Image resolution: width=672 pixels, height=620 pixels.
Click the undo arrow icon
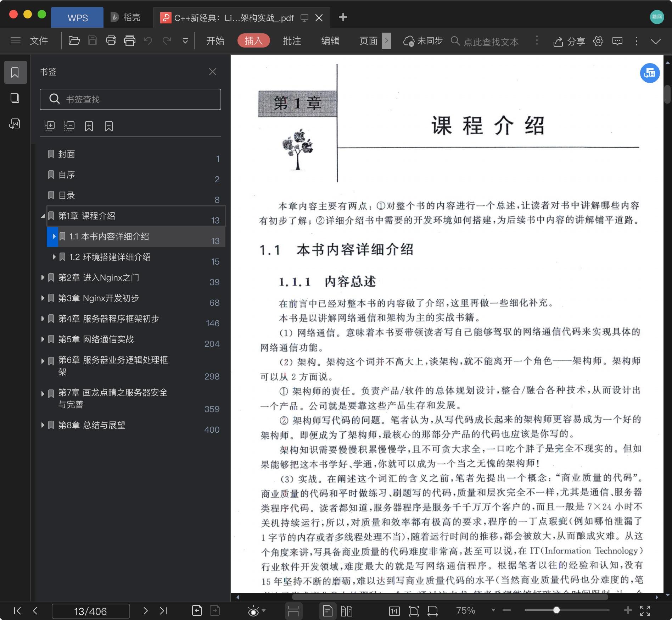coord(148,41)
